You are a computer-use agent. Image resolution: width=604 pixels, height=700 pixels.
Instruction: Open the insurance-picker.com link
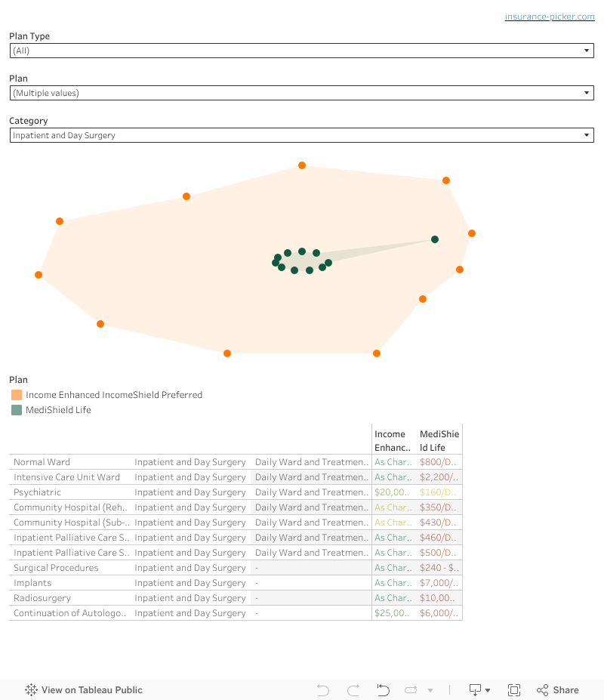[x=550, y=17]
